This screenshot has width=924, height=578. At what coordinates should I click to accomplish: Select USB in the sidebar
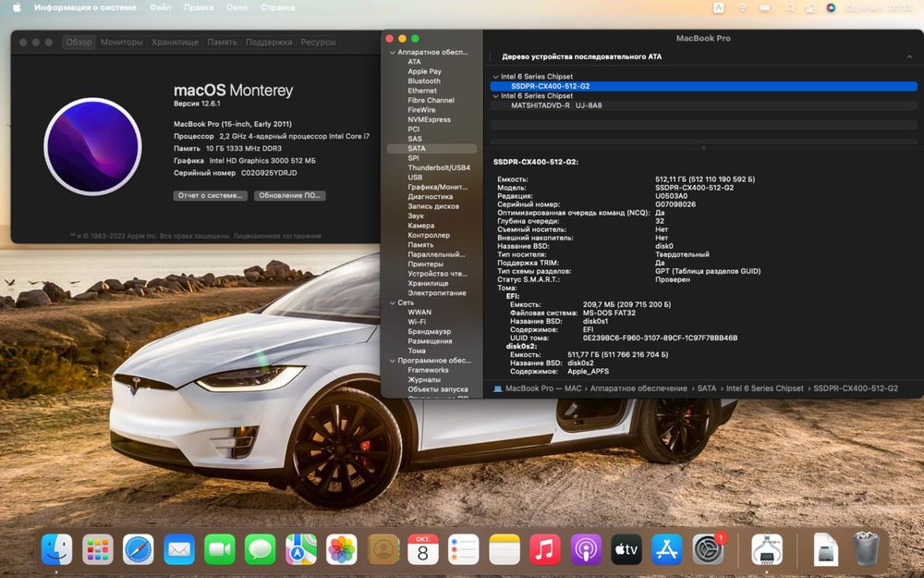(x=415, y=178)
